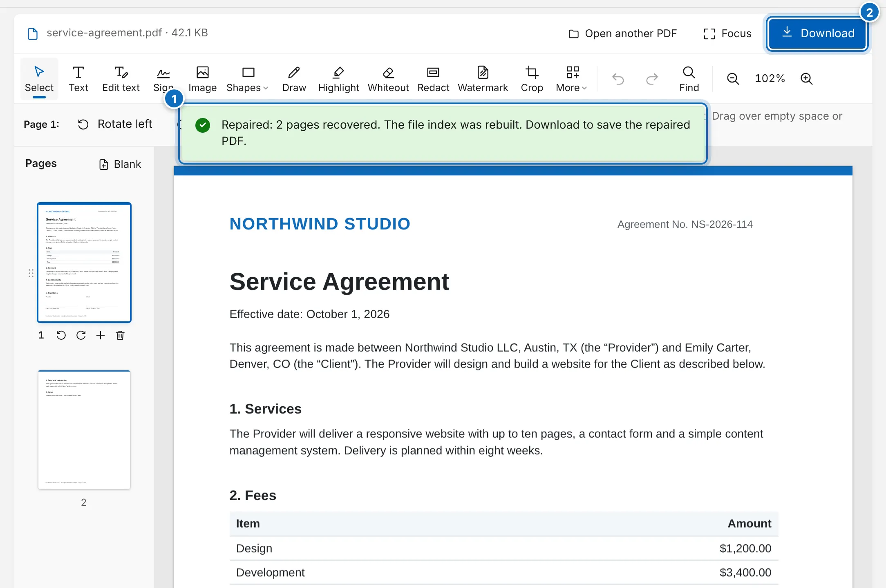
Task: Rotate left button for Page 1
Action: 115,124
